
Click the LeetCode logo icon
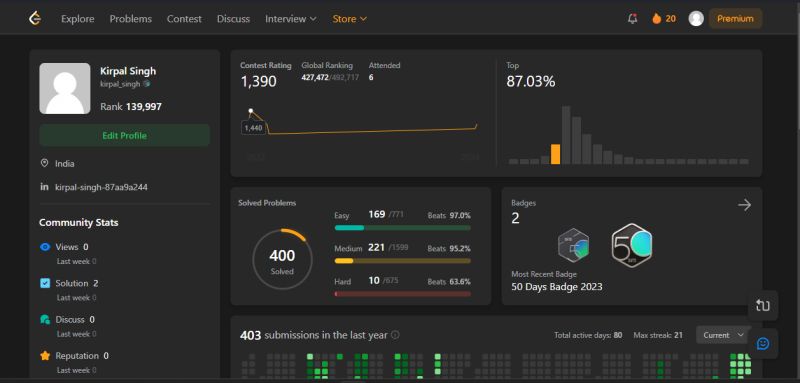pos(35,18)
